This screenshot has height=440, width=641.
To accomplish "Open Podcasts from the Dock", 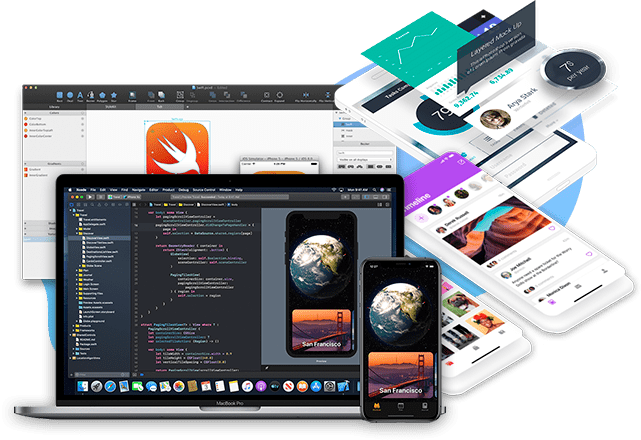I will pyautogui.click(x=261, y=386).
